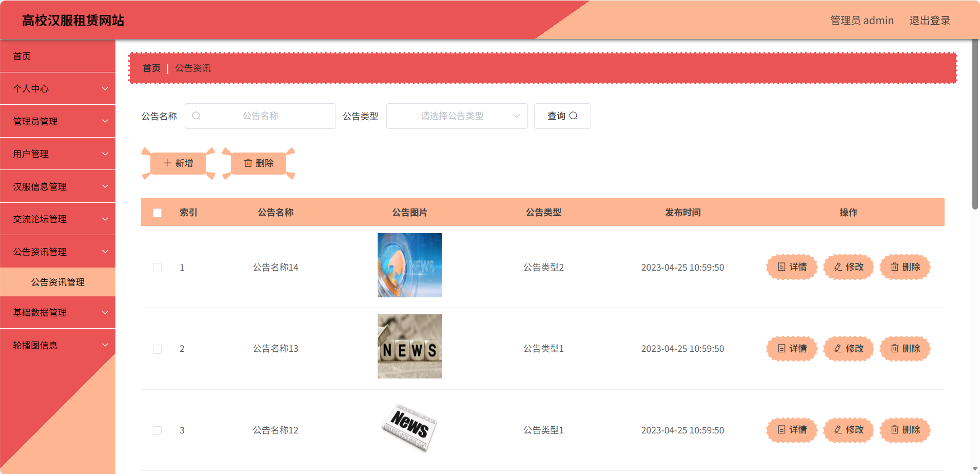Expand 个人中心 sidebar chevron

click(105, 89)
